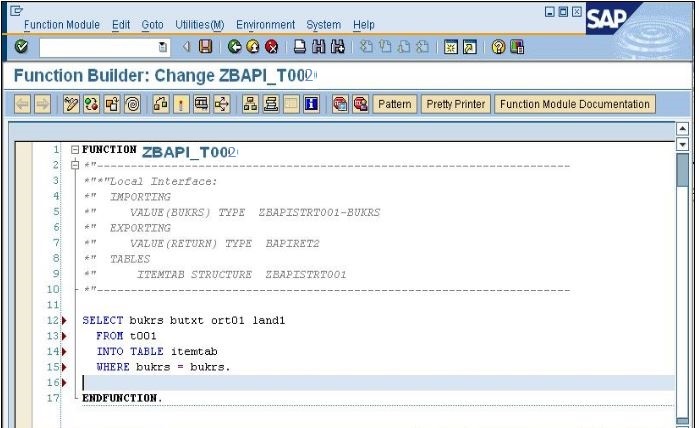Click the navigate-forward yellow right arrow

pyautogui.click(x=43, y=104)
